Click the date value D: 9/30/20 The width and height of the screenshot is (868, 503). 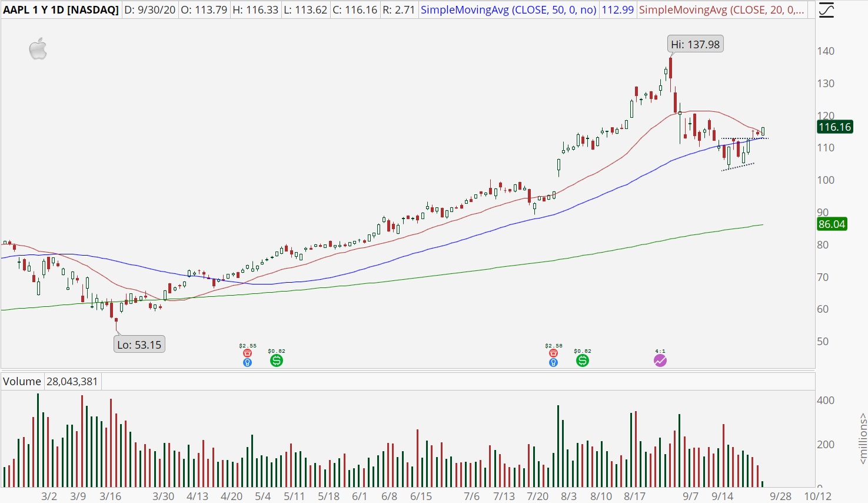point(149,10)
